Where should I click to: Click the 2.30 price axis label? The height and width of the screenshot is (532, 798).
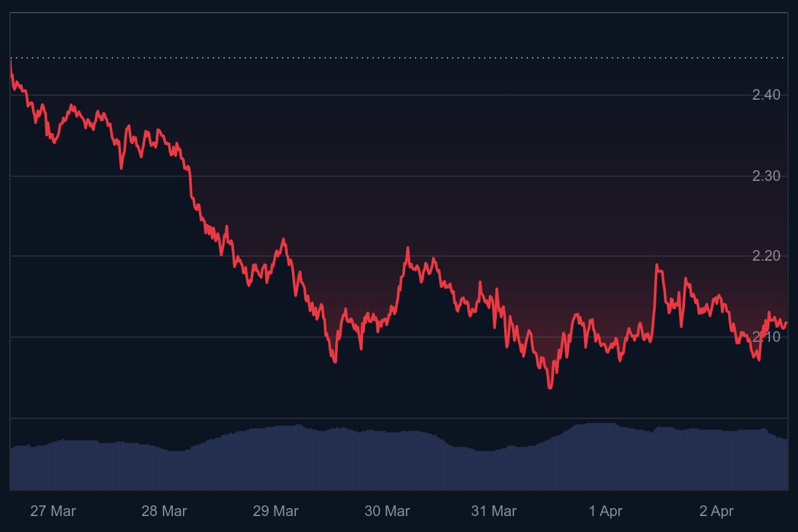pyautogui.click(x=766, y=176)
